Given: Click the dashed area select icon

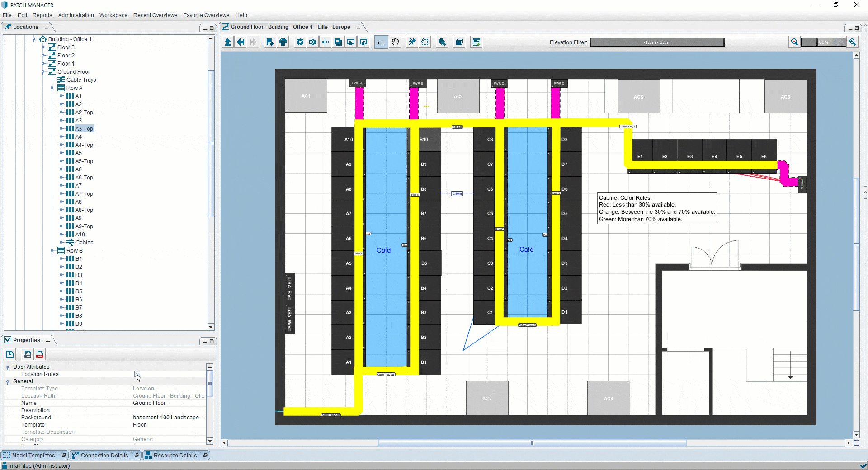Looking at the screenshot, I should [x=425, y=42].
